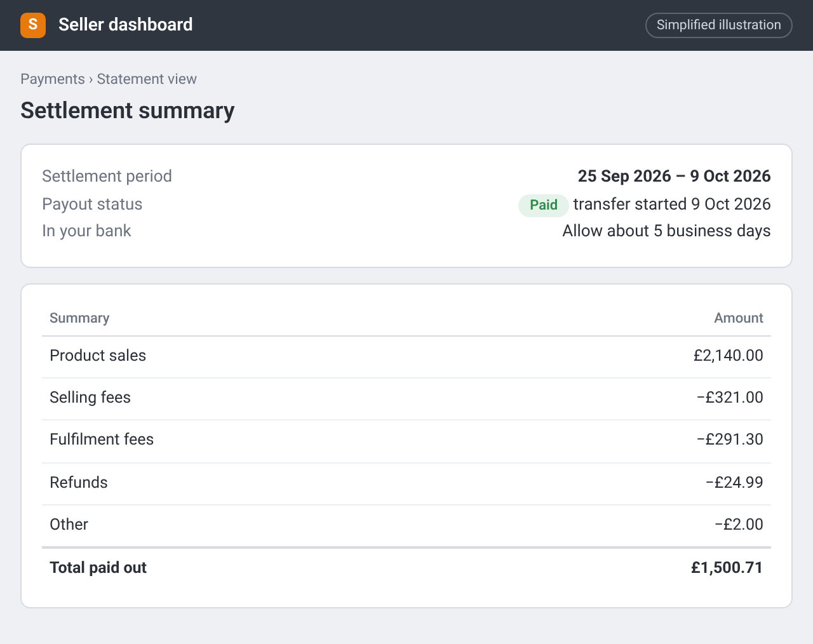Select the transfer started 9 Oct 2026 text
This screenshot has height=644, width=813.
pos(672,204)
